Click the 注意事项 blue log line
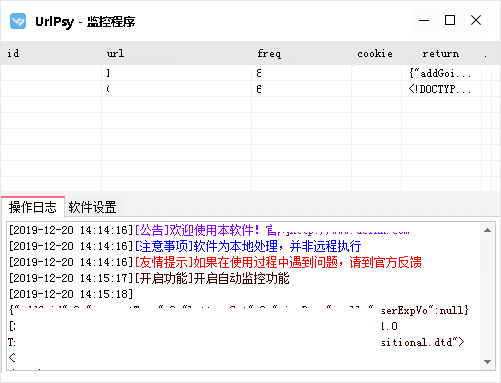The height and width of the screenshot is (383, 501). [x=185, y=246]
